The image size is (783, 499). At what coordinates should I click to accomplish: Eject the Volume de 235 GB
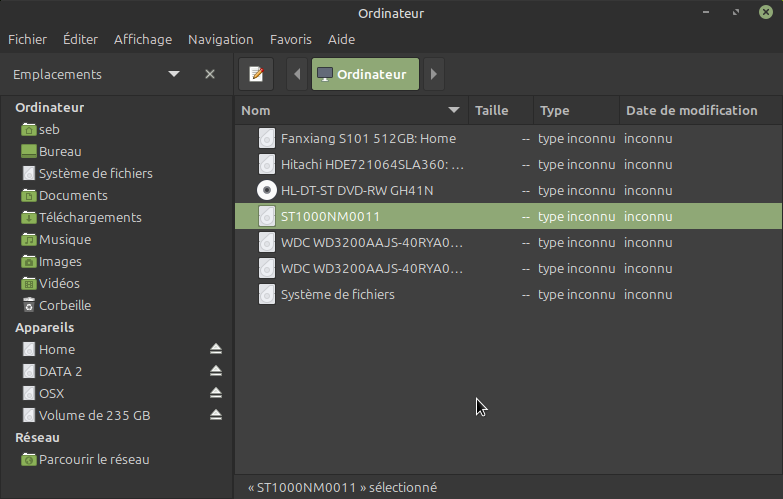coord(216,415)
